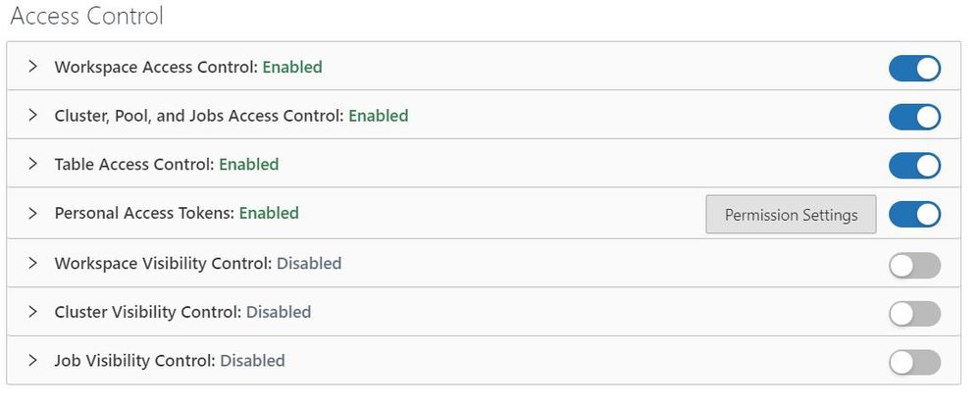Image resolution: width=980 pixels, height=409 pixels.
Task: Click the Job Visibility Control label text
Action: point(134,361)
